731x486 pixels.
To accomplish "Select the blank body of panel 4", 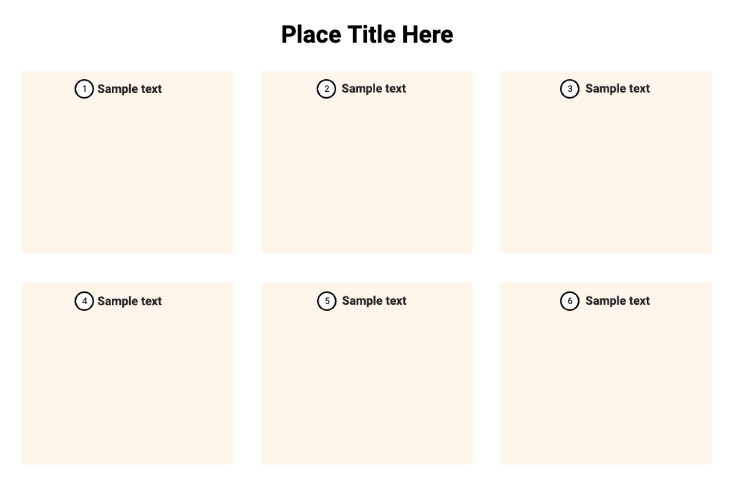I will pyautogui.click(x=127, y=387).
